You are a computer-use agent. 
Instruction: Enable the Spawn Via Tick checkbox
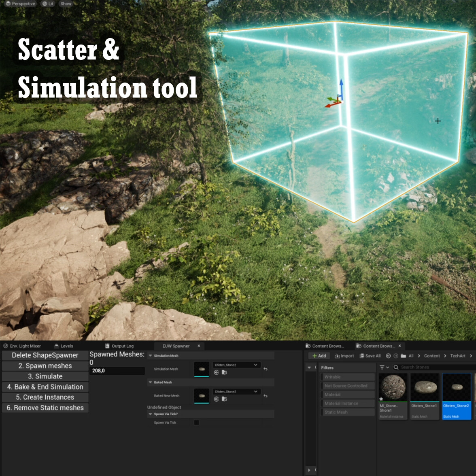pos(196,423)
